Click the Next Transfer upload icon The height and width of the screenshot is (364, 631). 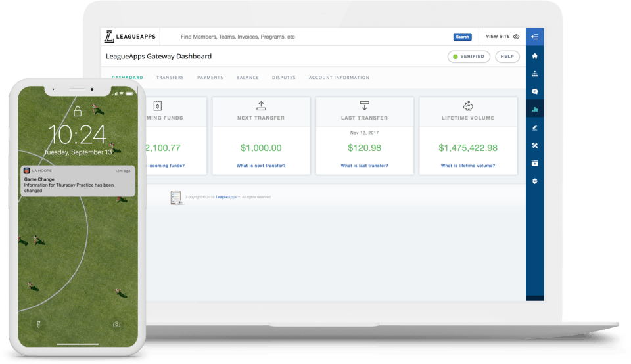pyautogui.click(x=261, y=106)
